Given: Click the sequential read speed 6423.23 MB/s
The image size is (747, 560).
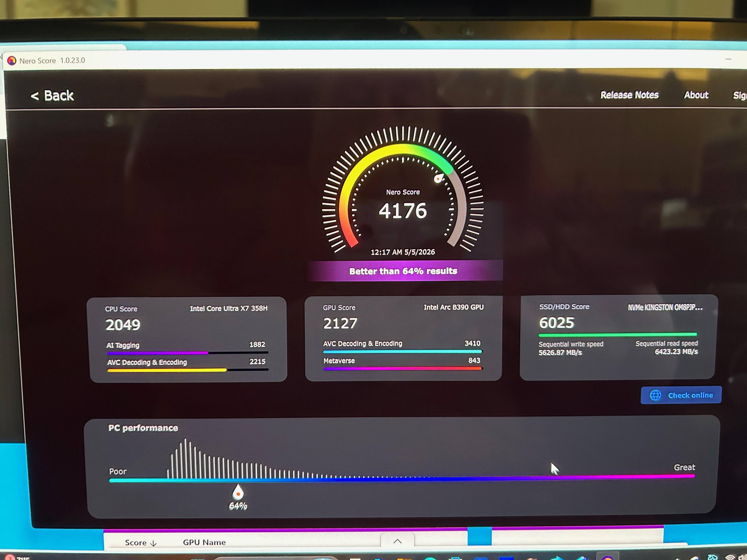Looking at the screenshot, I should [x=676, y=351].
